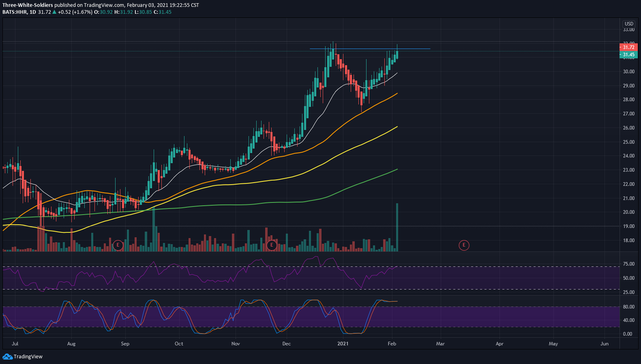Click the green up-arrow price change indicator

[x=55, y=13]
